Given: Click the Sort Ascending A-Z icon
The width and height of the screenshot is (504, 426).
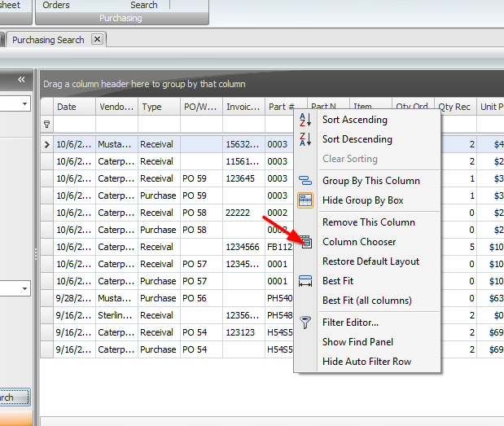Looking at the screenshot, I should pos(305,120).
